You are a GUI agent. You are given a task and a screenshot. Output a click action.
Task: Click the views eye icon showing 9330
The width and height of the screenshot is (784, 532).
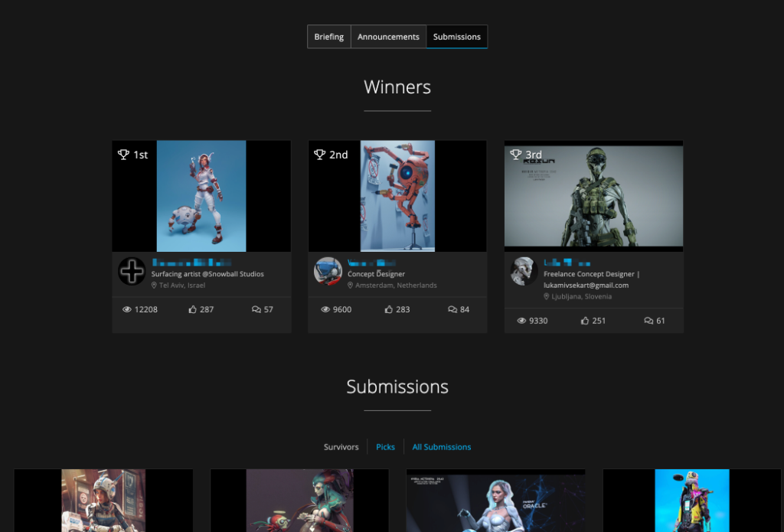point(521,321)
